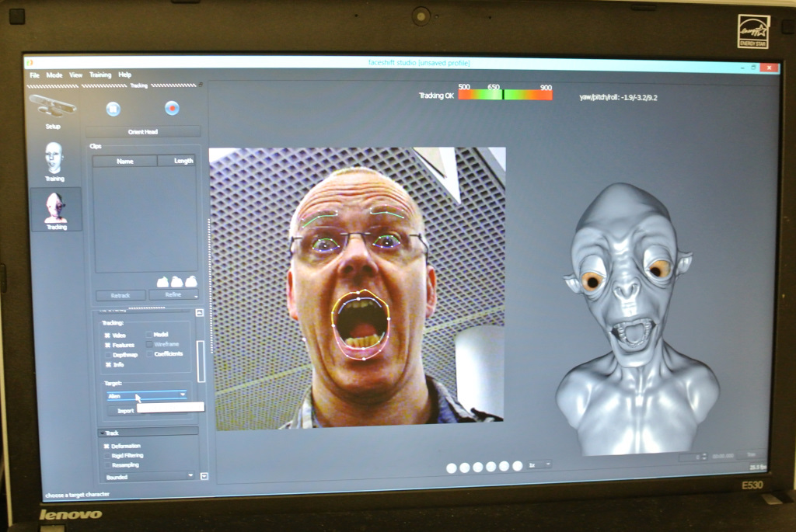The height and width of the screenshot is (532, 796).
Task: Open the View menu
Action: (75, 75)
